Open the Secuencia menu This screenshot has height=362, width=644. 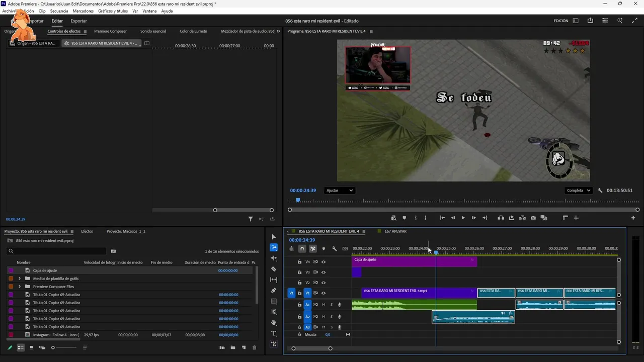coord(59,11)
